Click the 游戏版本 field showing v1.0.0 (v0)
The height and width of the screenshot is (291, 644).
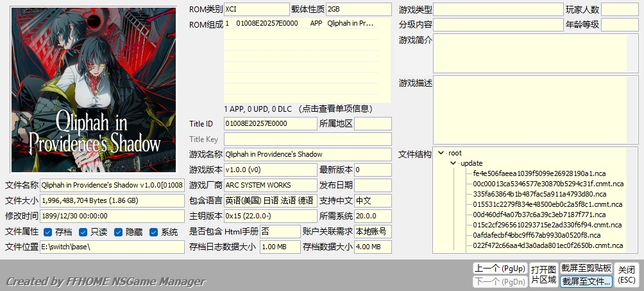coord(270,170)
